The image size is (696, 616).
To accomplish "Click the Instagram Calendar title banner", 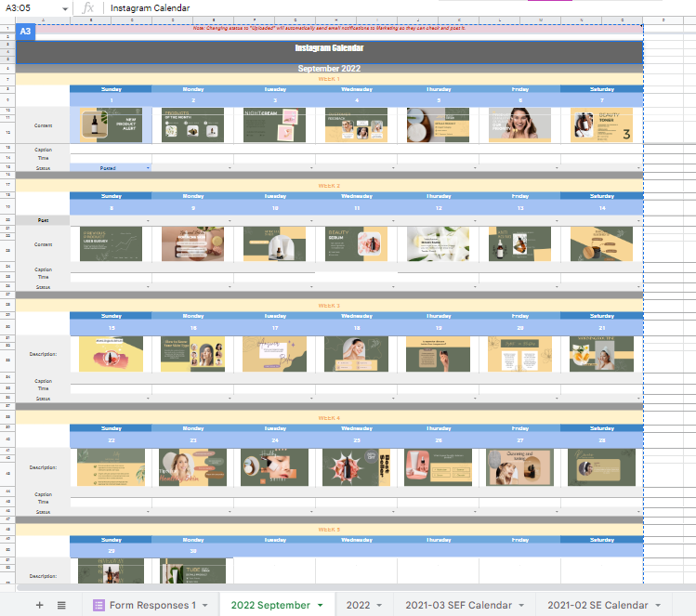I will 329,52.
